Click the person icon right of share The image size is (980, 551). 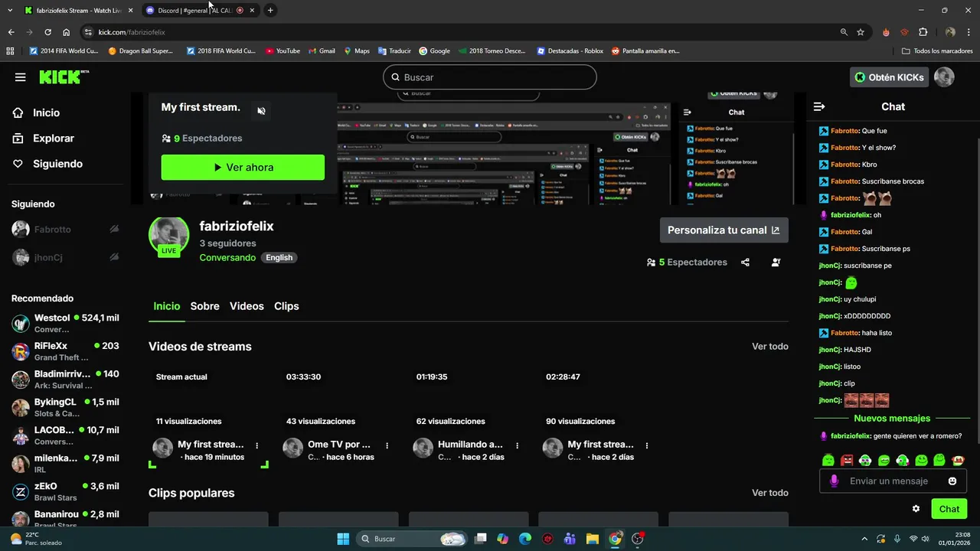click(x=776, y=262)
